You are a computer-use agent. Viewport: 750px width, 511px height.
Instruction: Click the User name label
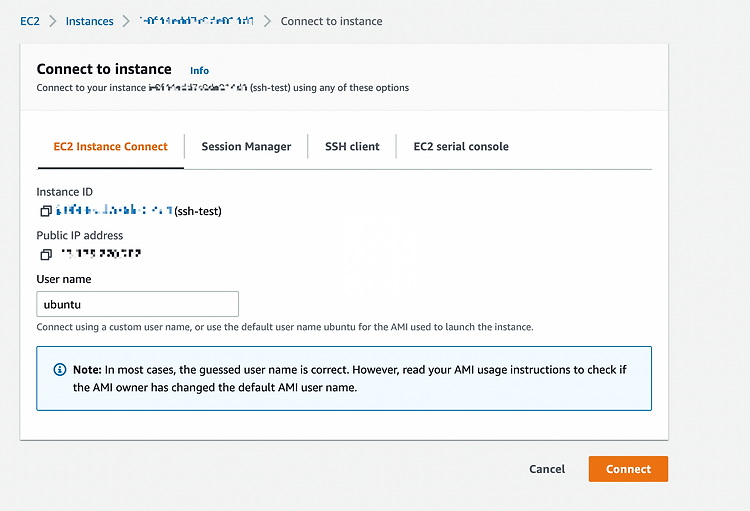[64, 279]
